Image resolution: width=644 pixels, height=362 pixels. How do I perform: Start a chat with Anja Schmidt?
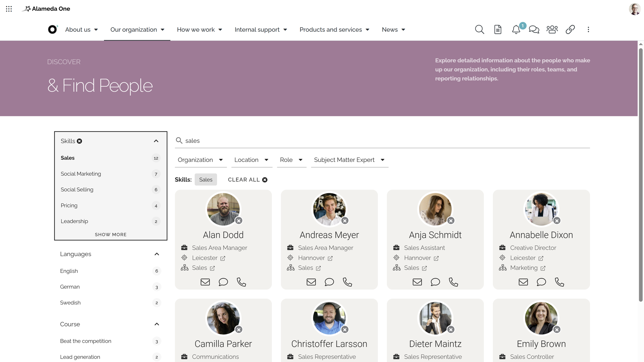pyautogui.click(x=435, y=282)
